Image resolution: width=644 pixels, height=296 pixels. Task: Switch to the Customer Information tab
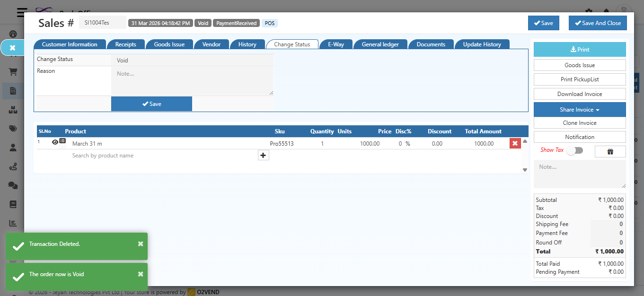70,44
